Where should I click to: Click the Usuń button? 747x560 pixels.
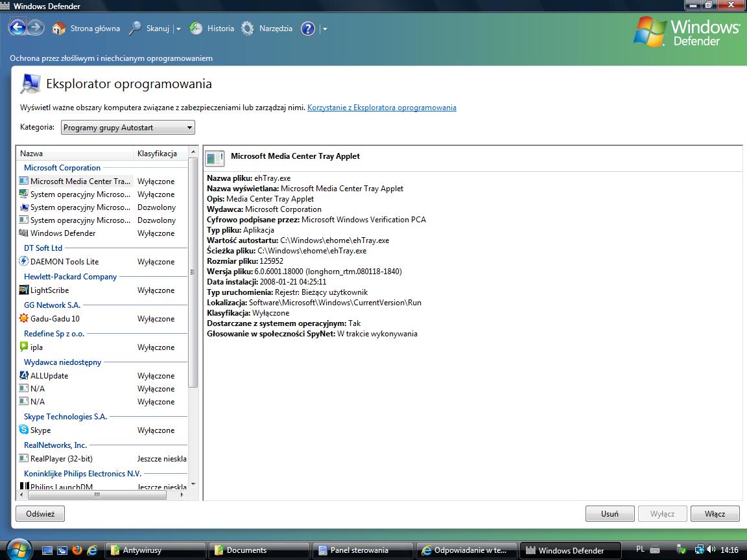610,514
